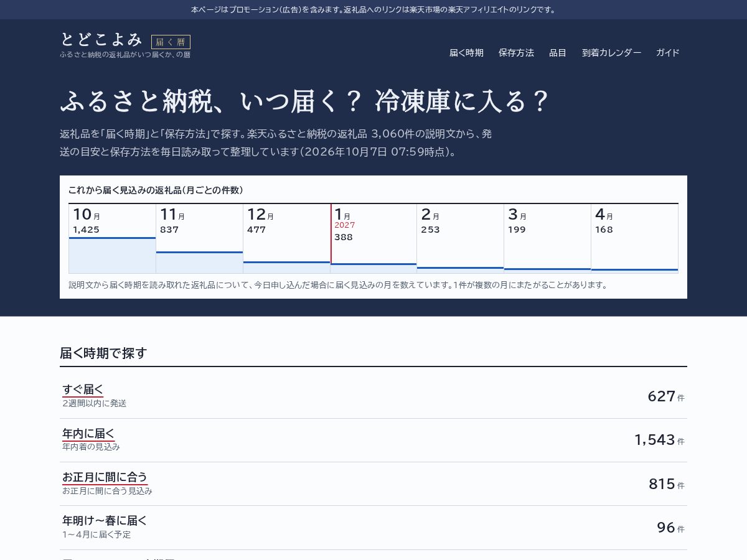Viewport: 747px width, 560px height.
Task: Click the 届く時期で探す section heading
Action: point(103,353)
